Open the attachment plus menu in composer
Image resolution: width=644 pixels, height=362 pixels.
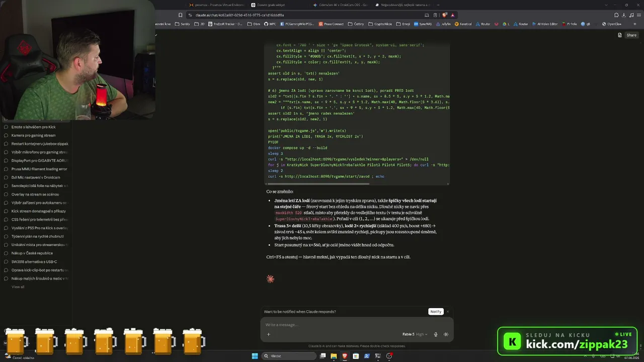tap(268, 334)
